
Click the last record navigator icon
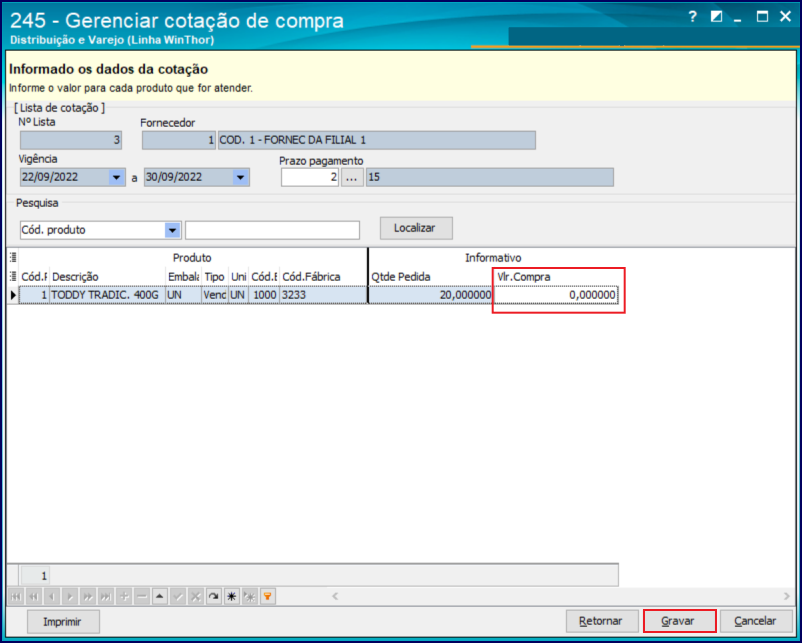pos(106,596)
